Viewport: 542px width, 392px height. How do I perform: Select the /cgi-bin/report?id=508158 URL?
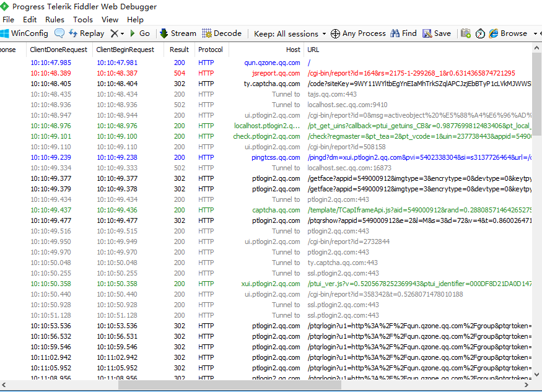coord(346,147)
